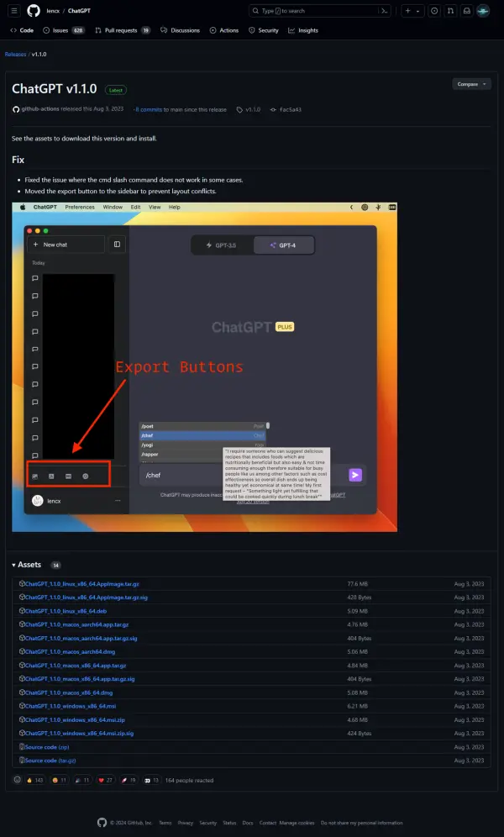Open the footer Privacy link
This screenshot has width=504, height=837.
pyautogui.click(x=186, y=823)
